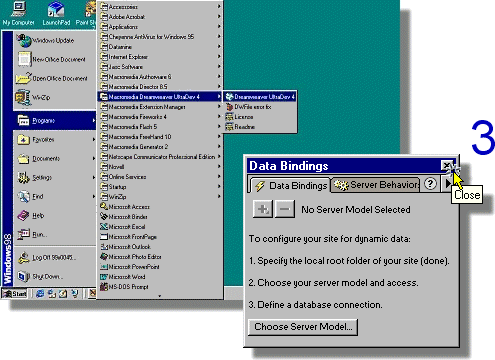Open the Macromedia FreeHand 10 folder
The image size is (495, 360).
pos(160,137)
